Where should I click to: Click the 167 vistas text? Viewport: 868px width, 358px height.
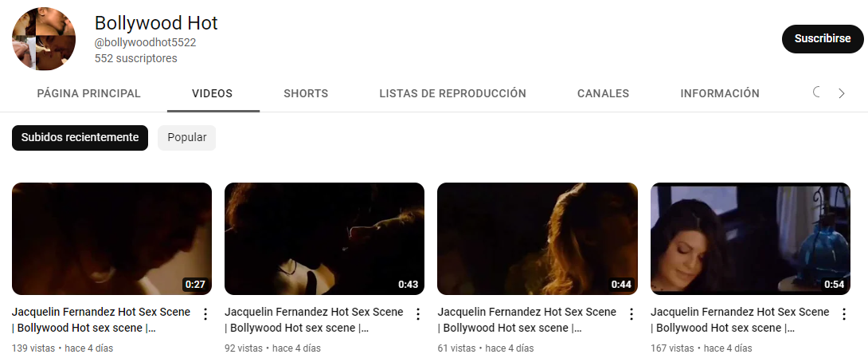[x=672, y=348]
